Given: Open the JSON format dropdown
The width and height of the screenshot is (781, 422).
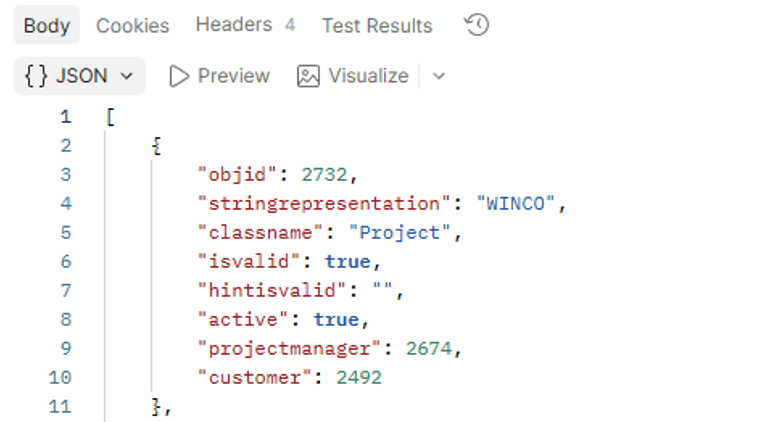Looking at the screenshot, I should coord(80,76).
